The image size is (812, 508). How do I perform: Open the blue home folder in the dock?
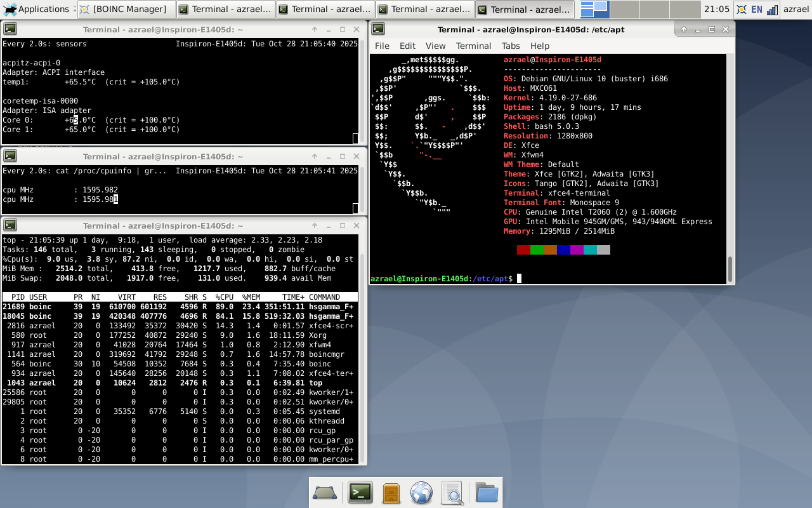pyautogui.click(x=487, y=493)
